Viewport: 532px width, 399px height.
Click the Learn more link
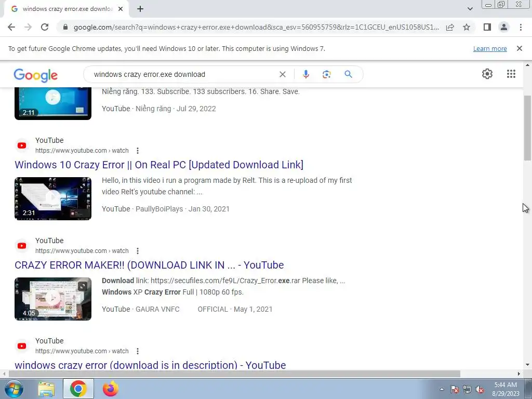click(490, 48)
